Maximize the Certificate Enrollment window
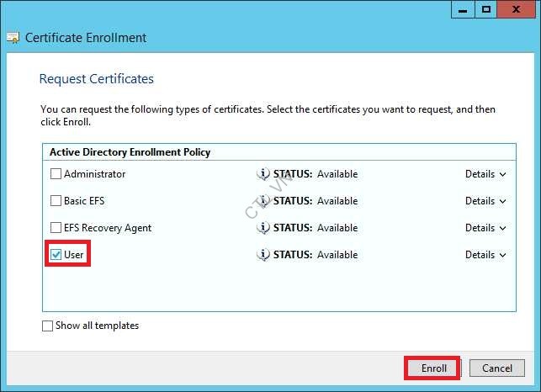Screen dimensions: 541x392 coord(485,8)
